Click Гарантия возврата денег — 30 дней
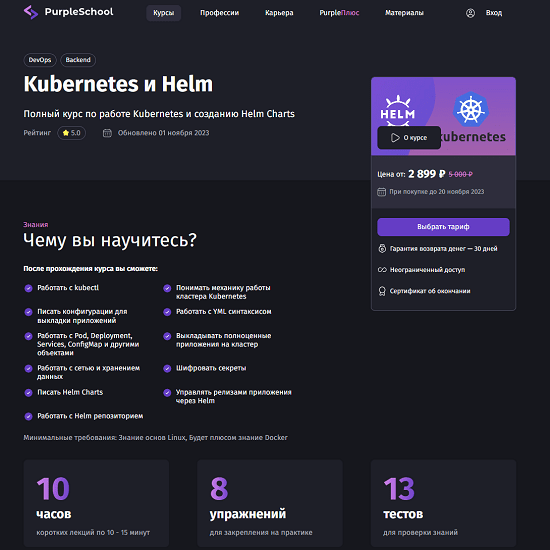This screenshot has height=550, width=550. 444,249
